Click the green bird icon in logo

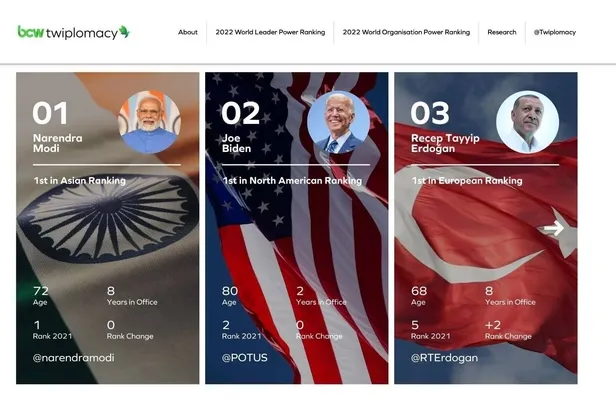[124, 31]
